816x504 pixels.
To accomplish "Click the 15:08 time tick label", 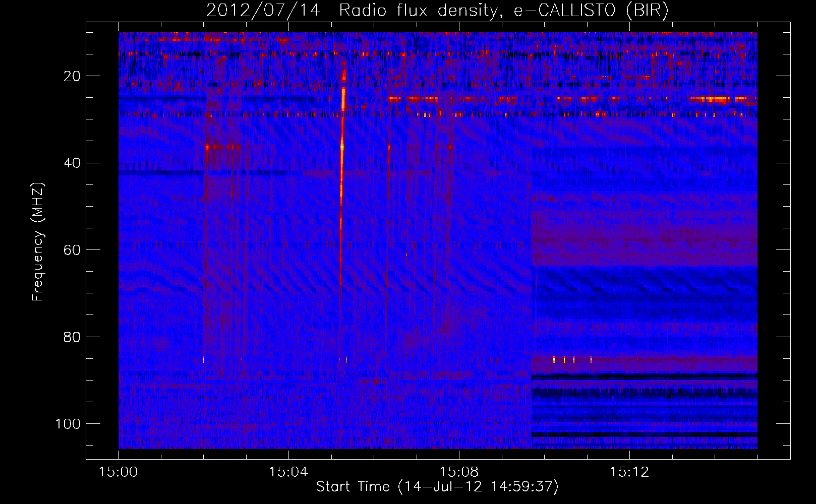I will click(x=459, y=472).
